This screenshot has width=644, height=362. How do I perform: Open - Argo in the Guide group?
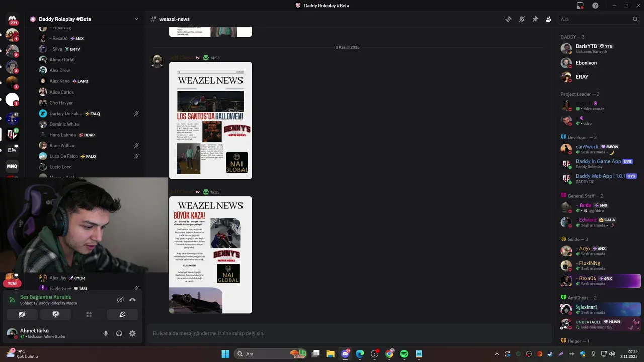(600, 251)
